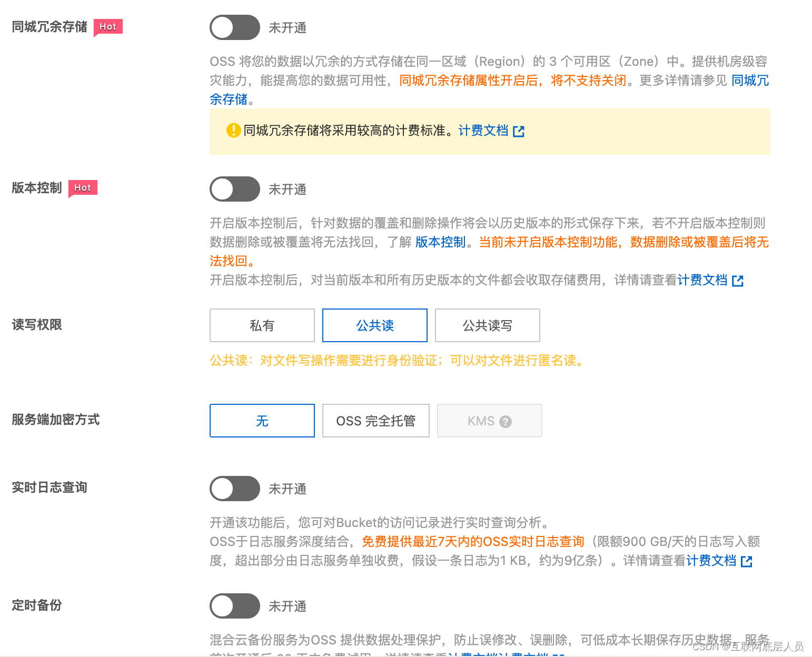Click external-link icon after version control 计费文档
This screenshot has height=657, width=812.
pyautogui.click(x=738, y=281)
